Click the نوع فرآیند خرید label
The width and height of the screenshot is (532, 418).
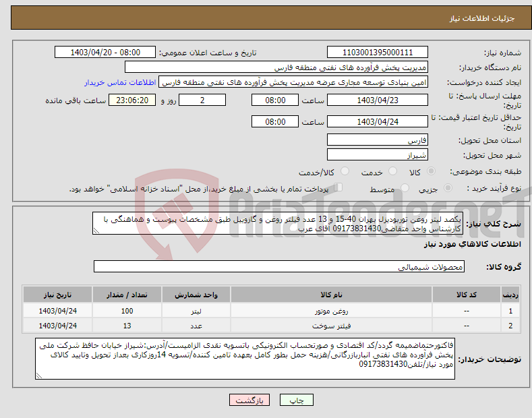click(x=494, y=188)
